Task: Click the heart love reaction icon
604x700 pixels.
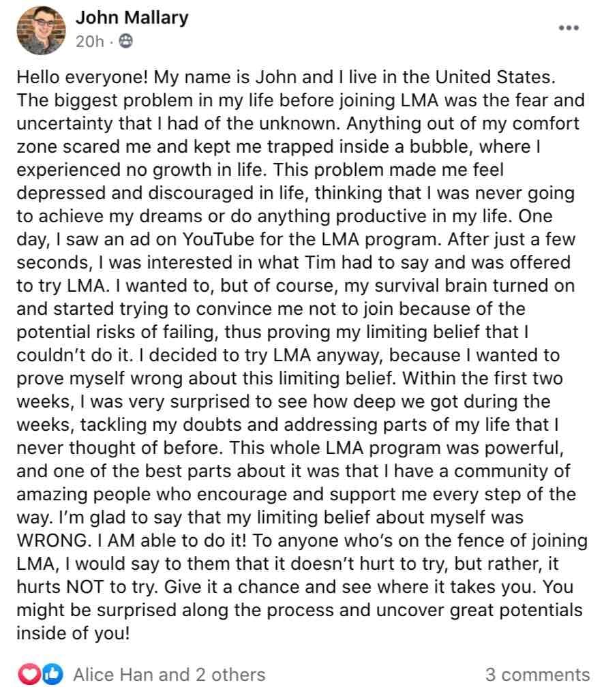Action: [29, 674]
